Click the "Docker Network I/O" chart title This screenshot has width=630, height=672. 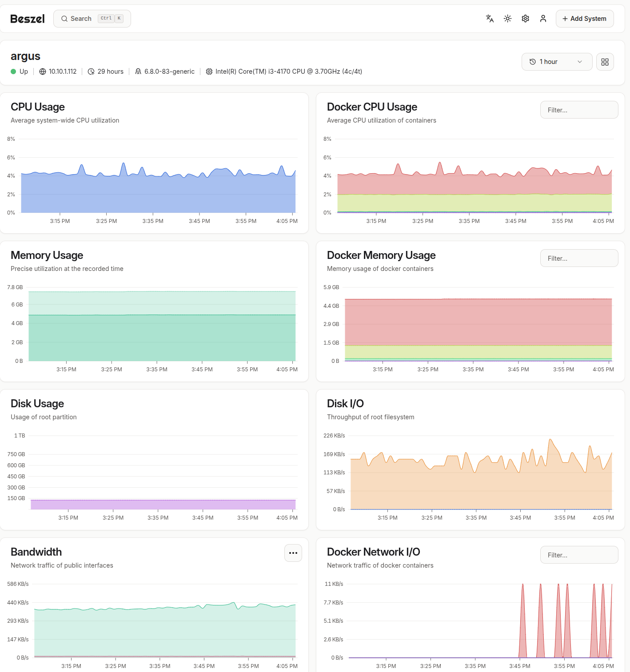pyautogui.click(x=373, y=552)
